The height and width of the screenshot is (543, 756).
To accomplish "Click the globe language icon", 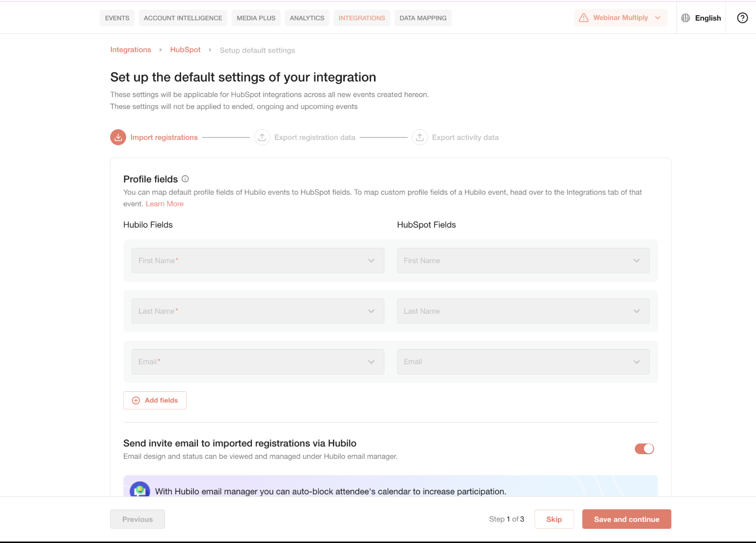I will (x=686, y=18).
